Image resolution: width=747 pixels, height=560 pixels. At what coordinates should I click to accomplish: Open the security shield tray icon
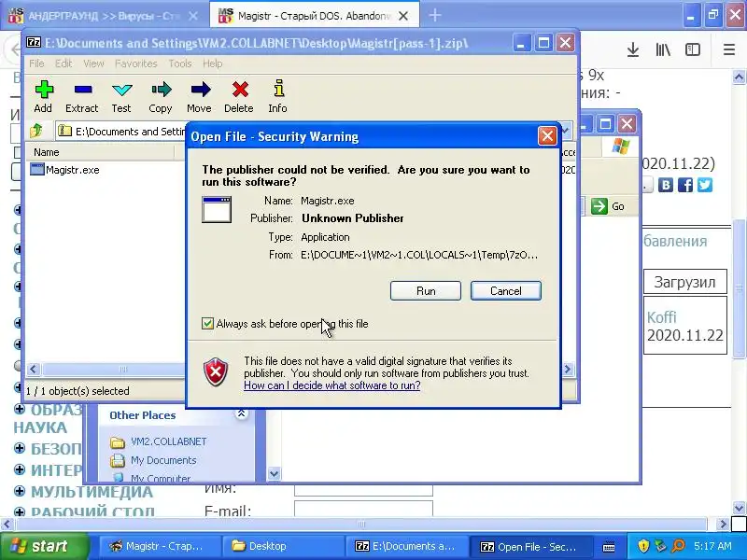pos(643,546)
